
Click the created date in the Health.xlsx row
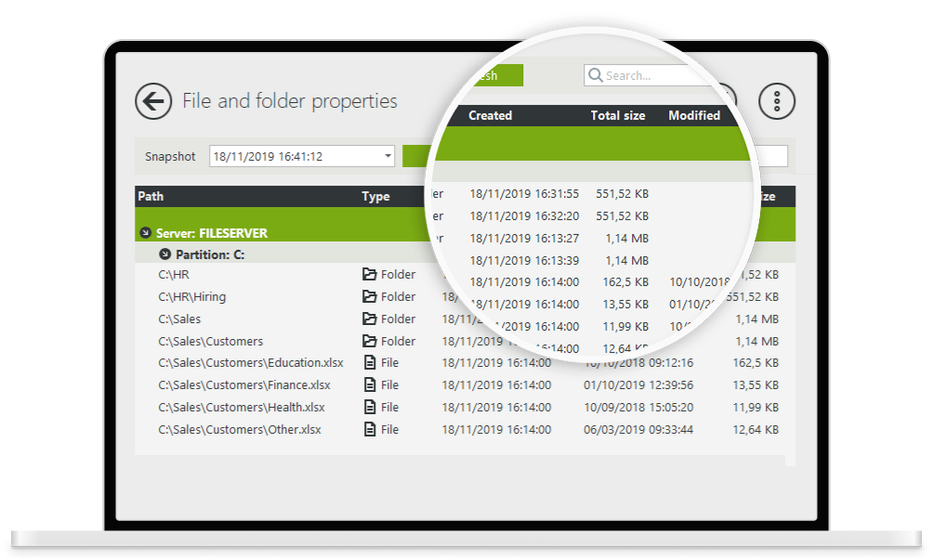496,407
